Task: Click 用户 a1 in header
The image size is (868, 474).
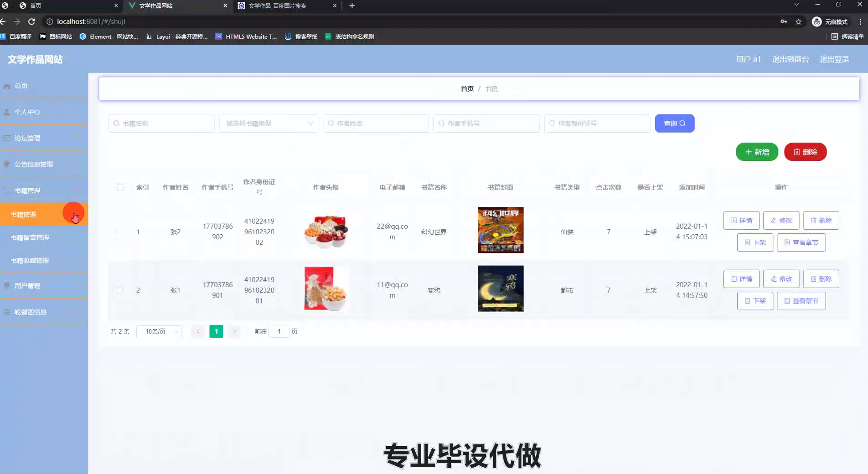Action: [x=748, y=59]
